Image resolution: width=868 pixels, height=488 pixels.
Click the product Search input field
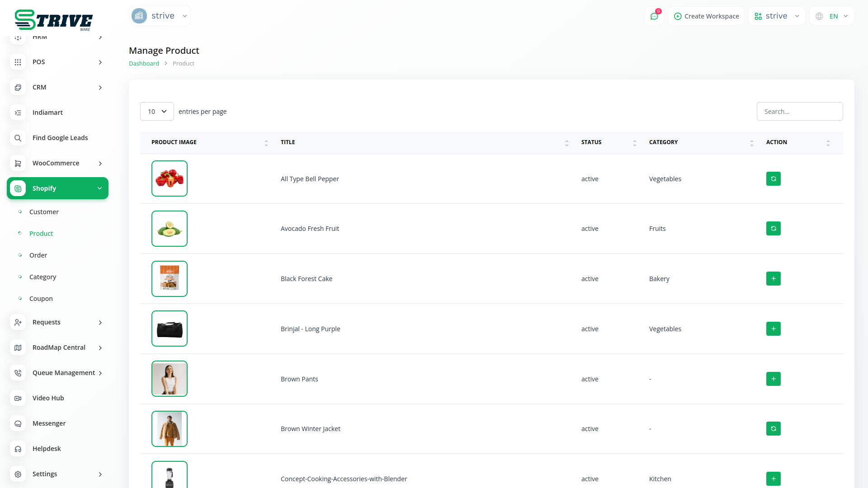coord(799,112)
